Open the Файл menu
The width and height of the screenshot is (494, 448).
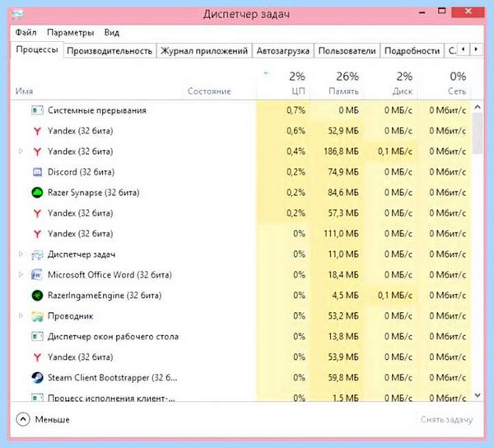pyautogui.click(x=26, y=32)
